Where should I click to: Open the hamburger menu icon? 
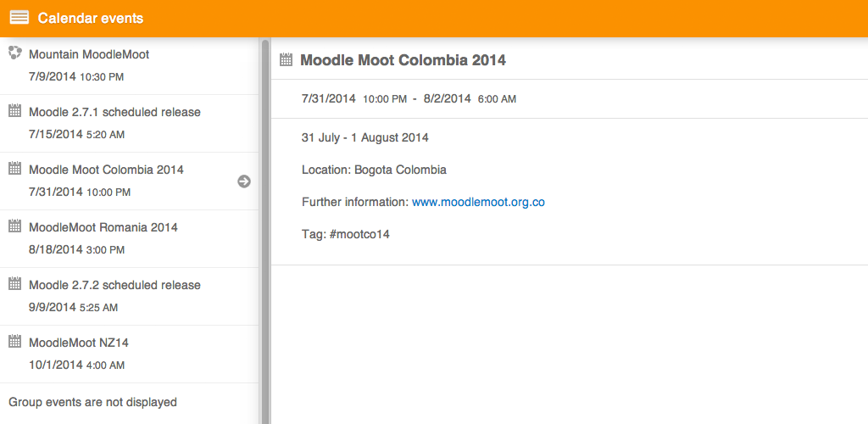point(19,18)
